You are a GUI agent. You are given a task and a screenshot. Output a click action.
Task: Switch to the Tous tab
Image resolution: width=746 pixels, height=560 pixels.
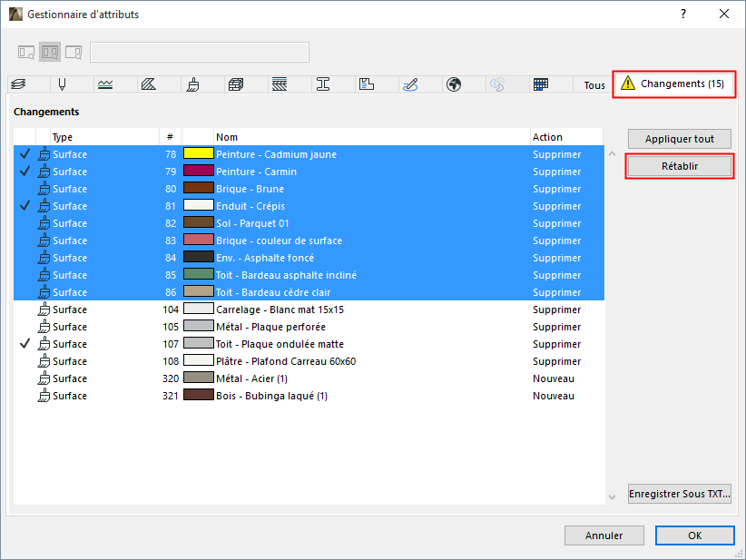pyautogui.click(x=594, y=85)
